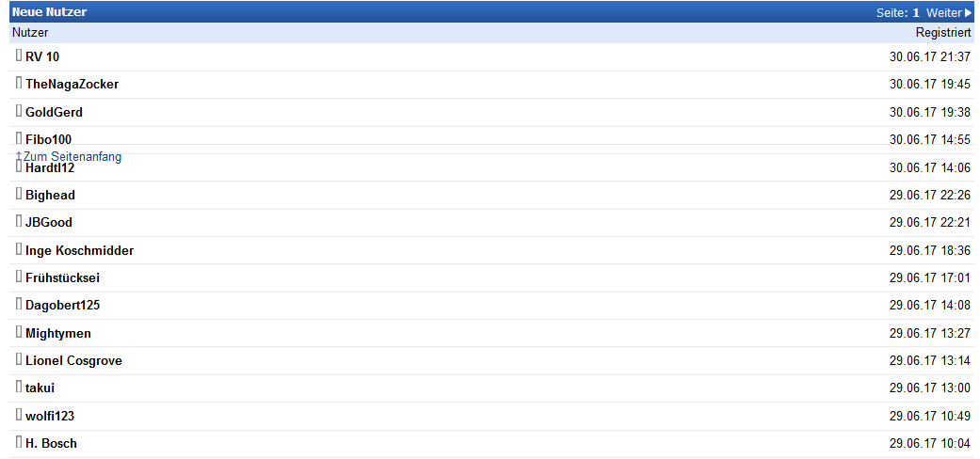The height and width of the screenshot is (459, 980).
Task: Select date 29.06.17 13:14
Action: (x=930, y=361)
